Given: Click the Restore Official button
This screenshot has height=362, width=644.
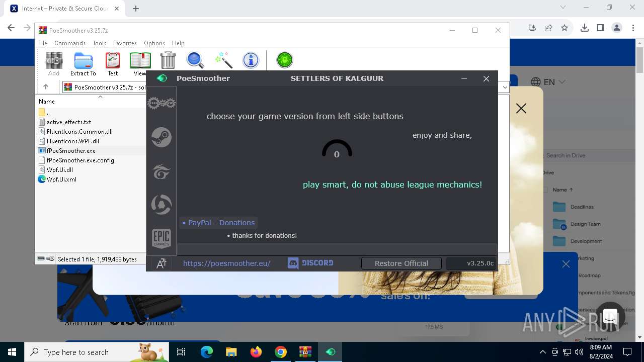Looking at the screenshot, I should pos(401,263).
